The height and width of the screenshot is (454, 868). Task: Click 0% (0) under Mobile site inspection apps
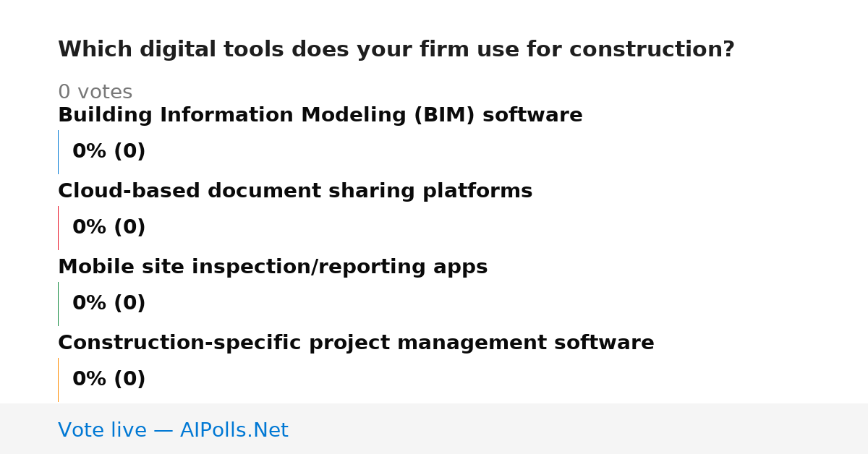point(109,304)
